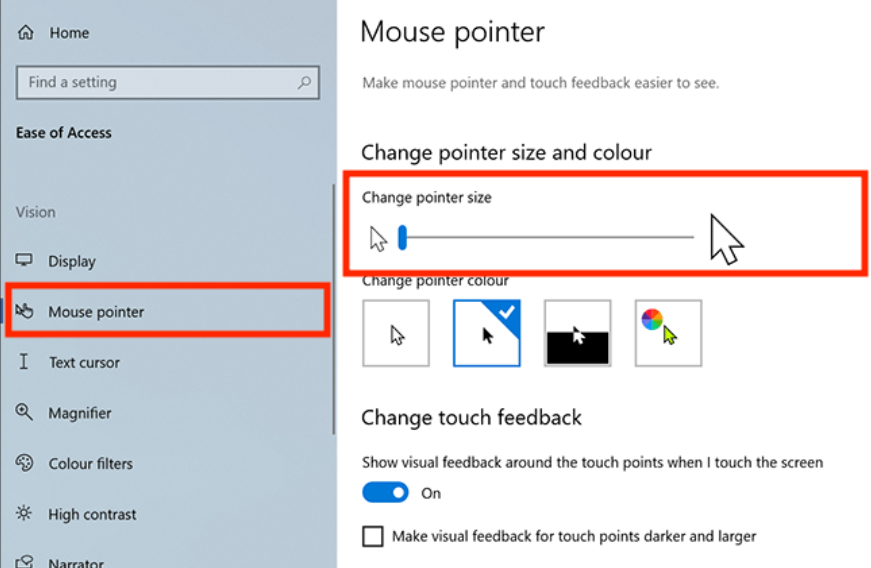Screen dimensions: 871x568
Task: Turn off touch visual feedback toggle
Action: [x=385, y=493]
